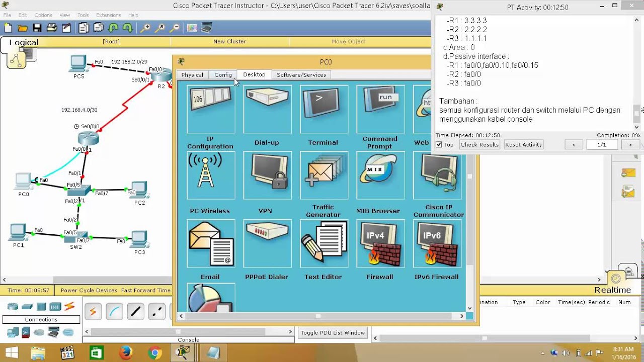Switch to the Config tab of PC0

click(223, 75)
